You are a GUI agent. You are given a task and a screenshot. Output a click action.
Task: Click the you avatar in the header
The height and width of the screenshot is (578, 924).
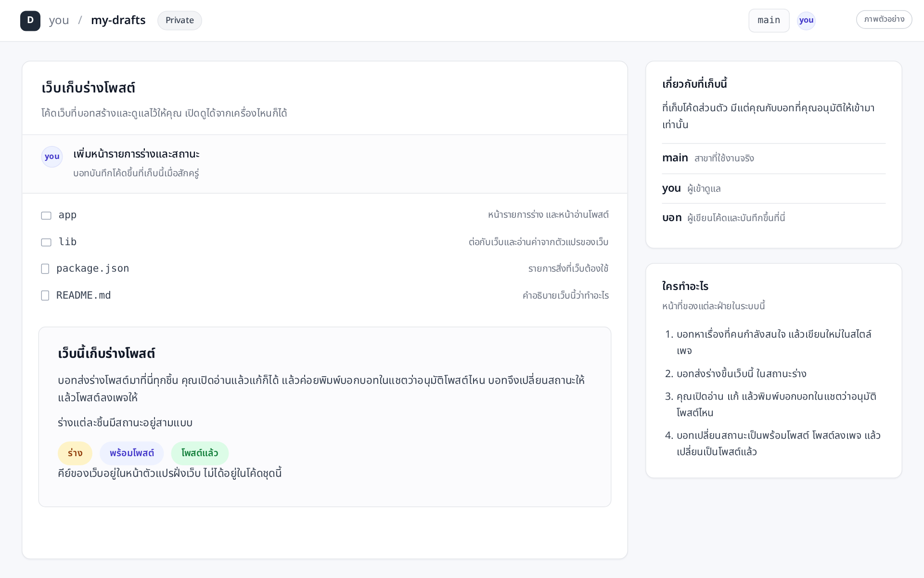806,21
